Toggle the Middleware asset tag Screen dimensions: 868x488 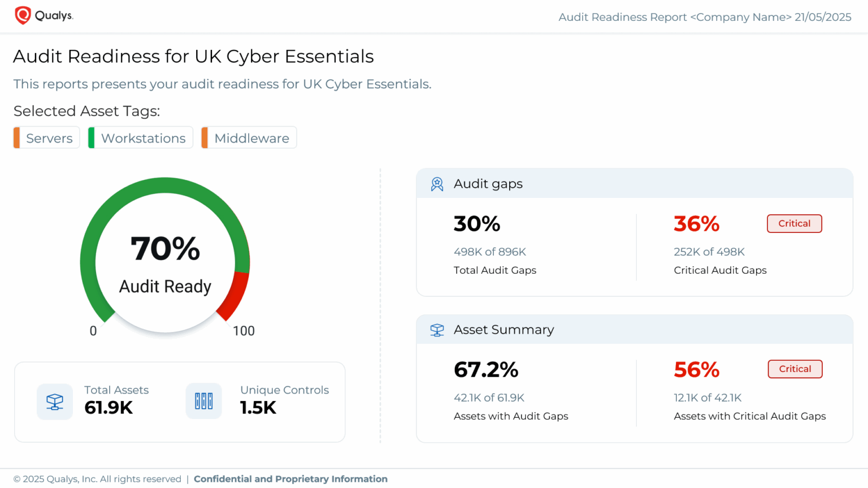[x=249, y=137]
